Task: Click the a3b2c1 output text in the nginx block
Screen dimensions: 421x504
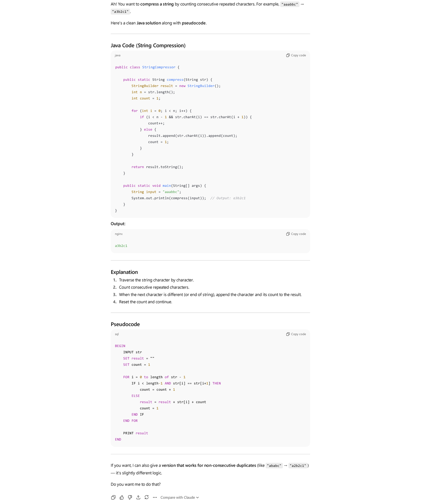Action: tap(121, 246)
